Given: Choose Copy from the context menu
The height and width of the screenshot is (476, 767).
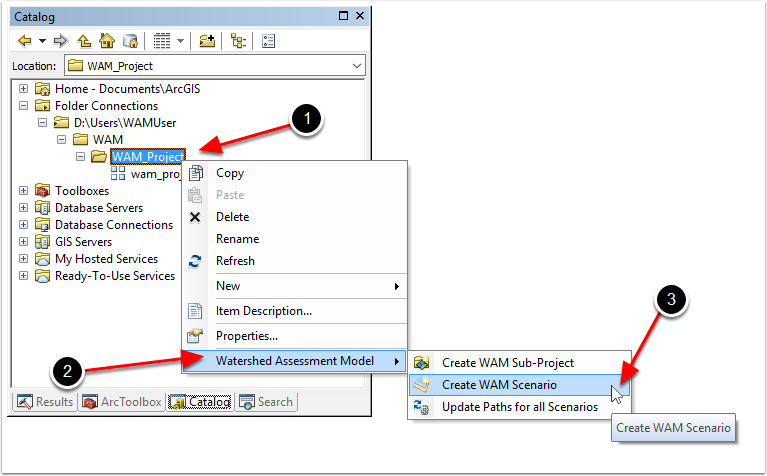Looking at the screenshot, I should tap(294, 173).
